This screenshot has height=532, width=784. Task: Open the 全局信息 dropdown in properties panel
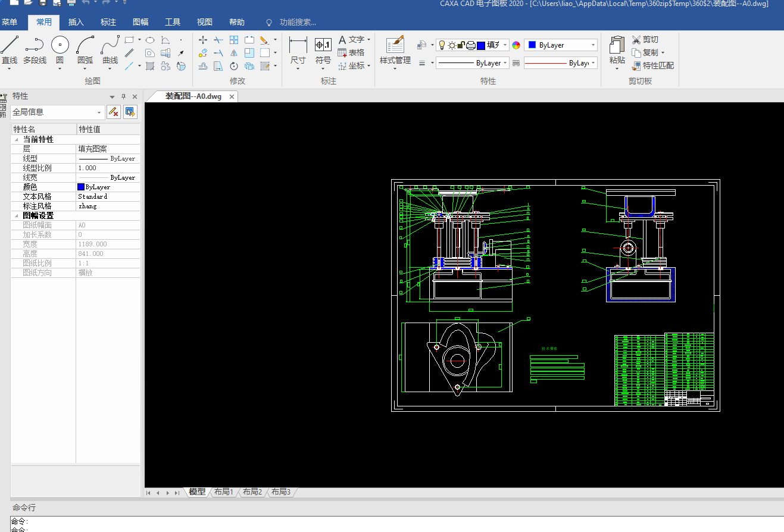click(58, 112)
